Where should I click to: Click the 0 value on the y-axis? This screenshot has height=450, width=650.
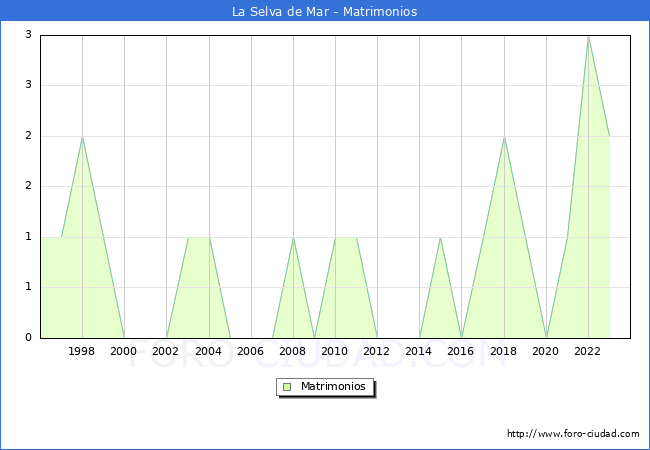[28, 338]
